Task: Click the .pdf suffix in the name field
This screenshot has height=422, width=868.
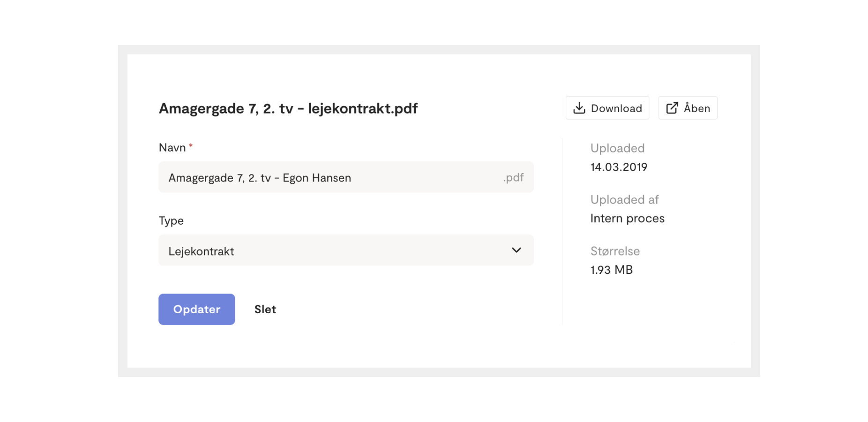Action: 513,178
